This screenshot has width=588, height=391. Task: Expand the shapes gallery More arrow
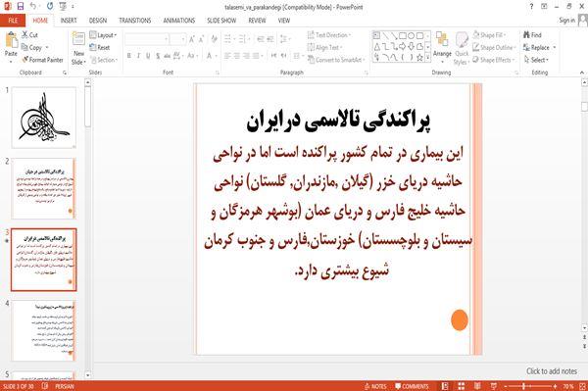click(427, 58)
